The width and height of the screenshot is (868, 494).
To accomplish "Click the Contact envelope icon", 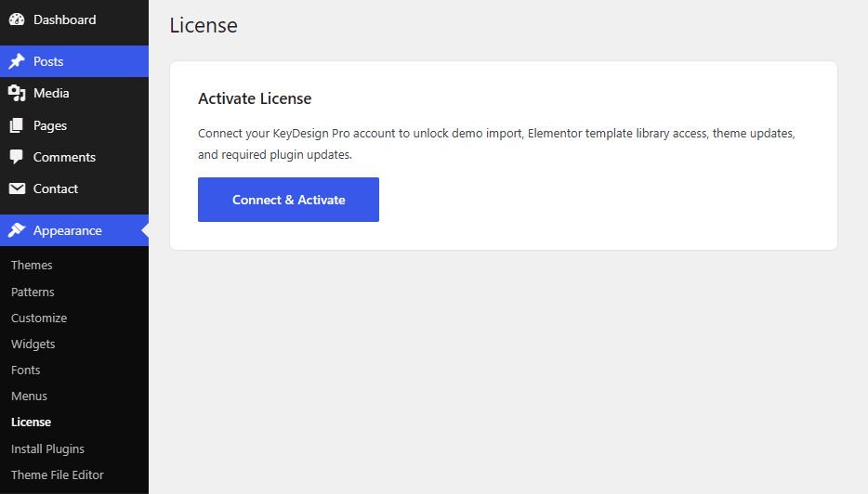I will tap(17, 188).
